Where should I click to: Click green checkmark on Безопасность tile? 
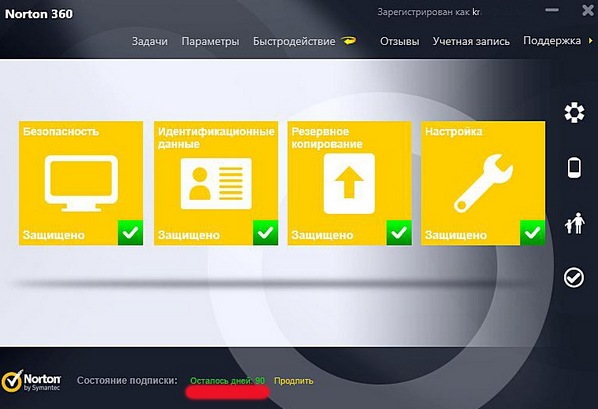click(x=130, y=232)
